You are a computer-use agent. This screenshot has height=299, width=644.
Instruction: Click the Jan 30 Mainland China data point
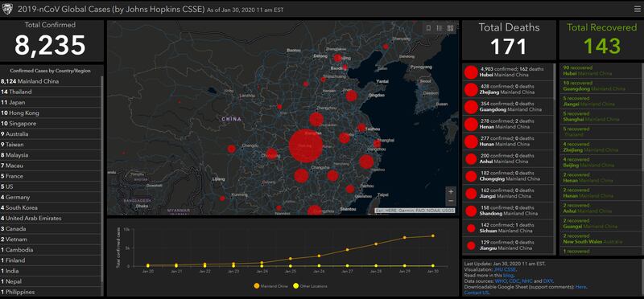[433, 236]
